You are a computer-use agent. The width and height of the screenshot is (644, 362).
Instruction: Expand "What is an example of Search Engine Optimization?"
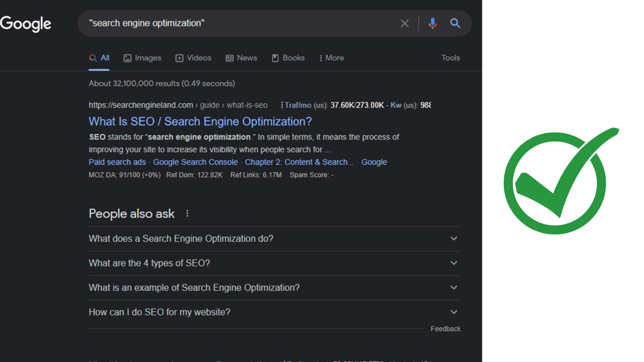click(x=275, y=288)
